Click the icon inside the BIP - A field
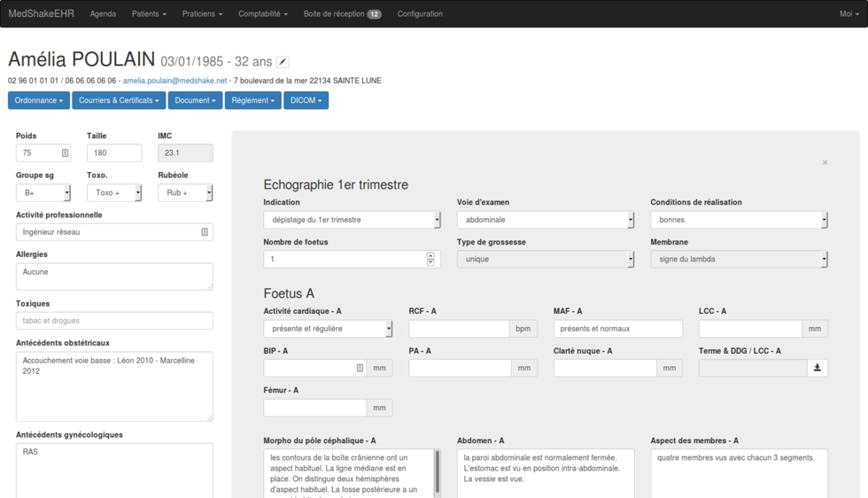This screenshot has width=868, height=498. 360,368
